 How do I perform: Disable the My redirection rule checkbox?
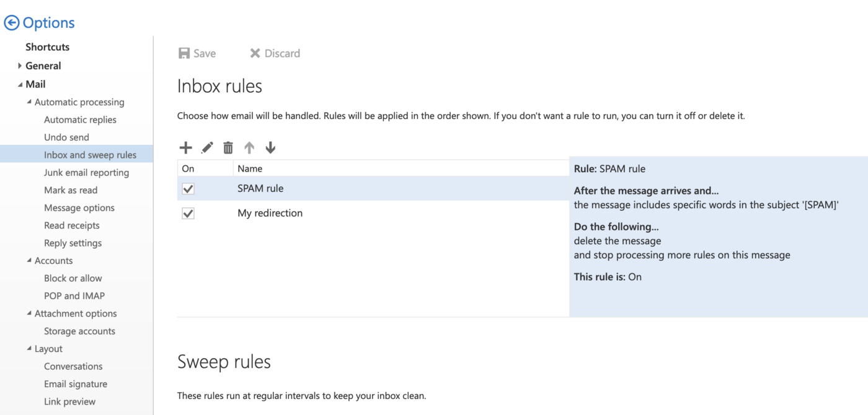(188, 214)
